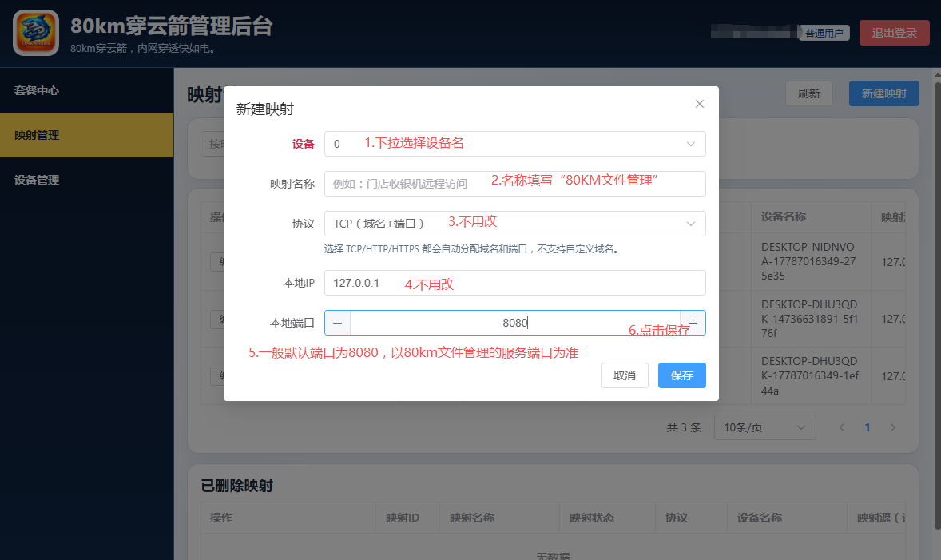Click the 刷新 button
Viewport: 941px width, 560px height.
pos(809,93)
